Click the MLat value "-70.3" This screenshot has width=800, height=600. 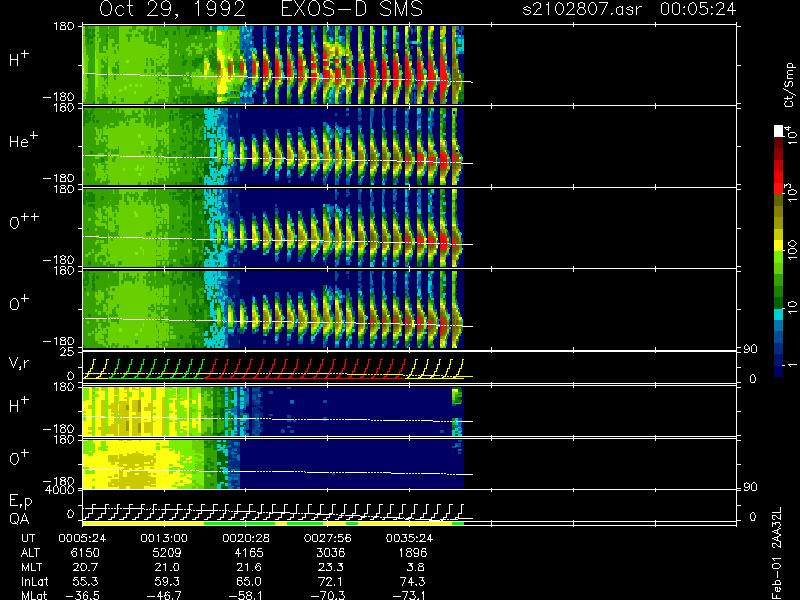pos(328,595)
